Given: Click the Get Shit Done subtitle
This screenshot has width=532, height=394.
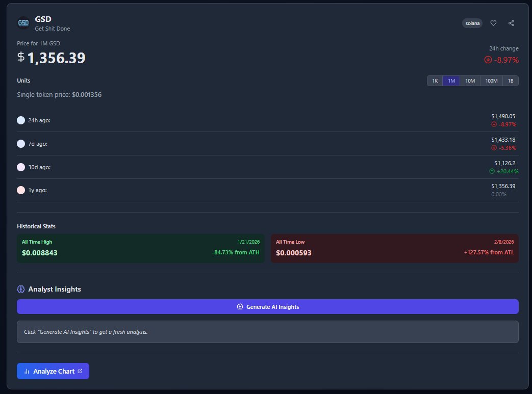Looking at the screenshot, I should (53, 29).
